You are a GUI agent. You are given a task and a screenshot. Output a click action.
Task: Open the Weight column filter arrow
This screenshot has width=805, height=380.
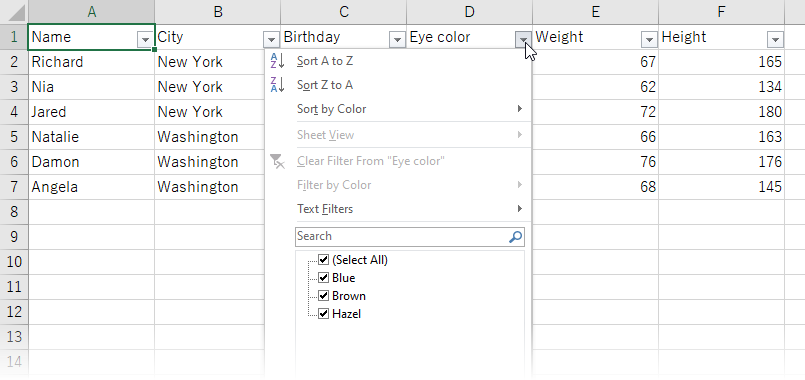[649, 40]
